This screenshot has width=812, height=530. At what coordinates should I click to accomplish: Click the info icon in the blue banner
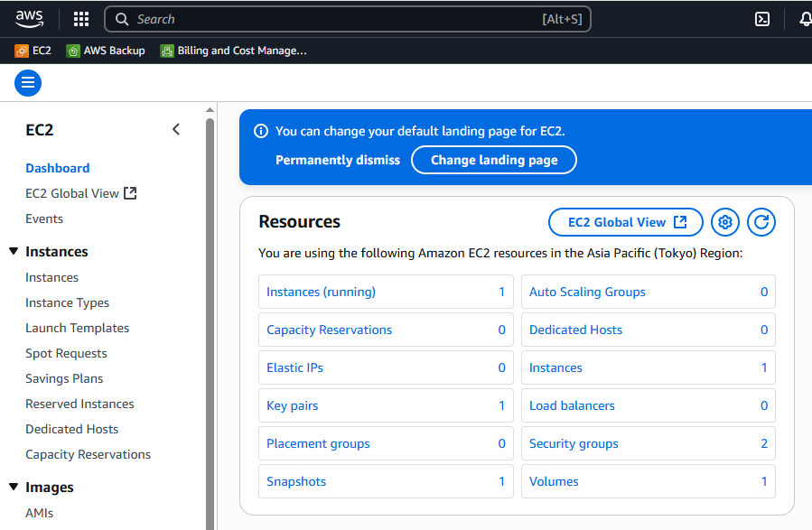261,131
